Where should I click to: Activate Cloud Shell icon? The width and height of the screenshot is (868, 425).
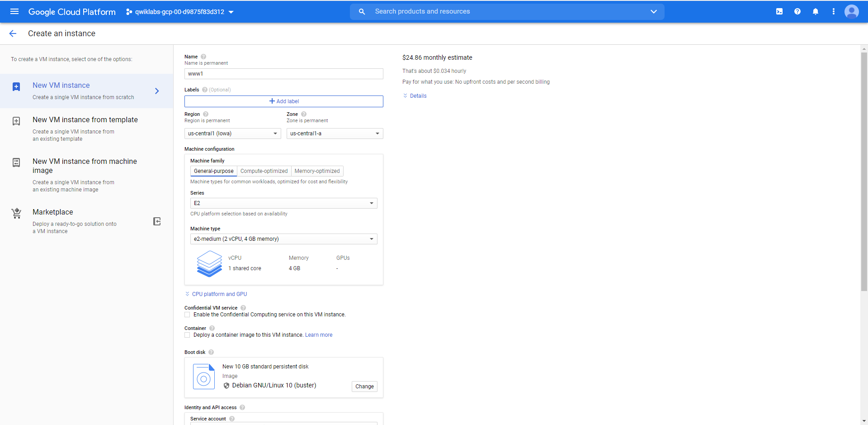pos(779,12)
